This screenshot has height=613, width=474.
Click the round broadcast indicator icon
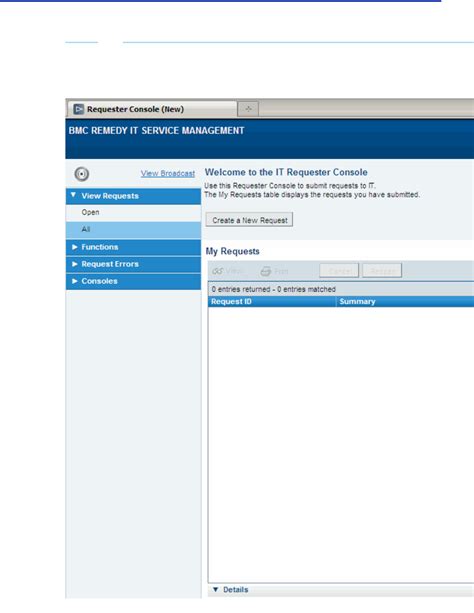82,174
